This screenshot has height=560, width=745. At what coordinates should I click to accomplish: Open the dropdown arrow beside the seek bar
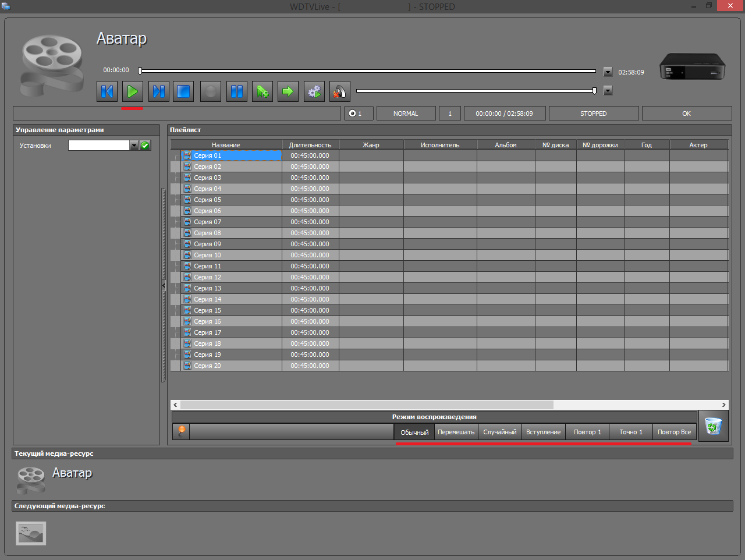coord(608,72)
